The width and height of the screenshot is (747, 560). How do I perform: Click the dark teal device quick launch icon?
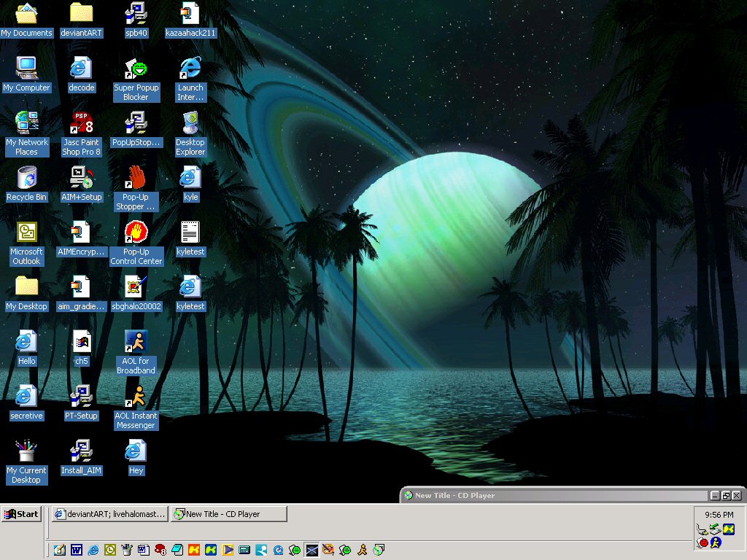tap(244, 550)
